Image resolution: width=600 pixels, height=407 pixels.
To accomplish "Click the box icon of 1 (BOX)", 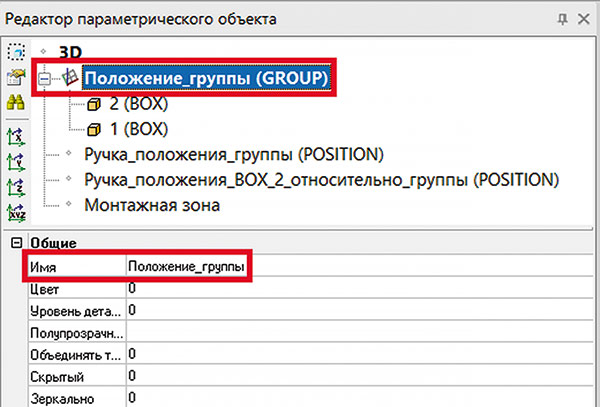I will tap(94, 130).
